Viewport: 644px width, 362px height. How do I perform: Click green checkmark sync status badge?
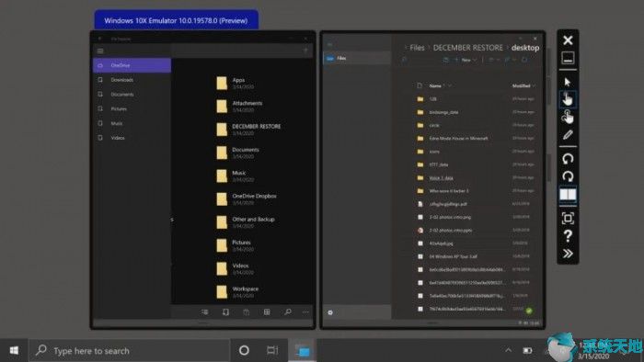coord(529,311)
